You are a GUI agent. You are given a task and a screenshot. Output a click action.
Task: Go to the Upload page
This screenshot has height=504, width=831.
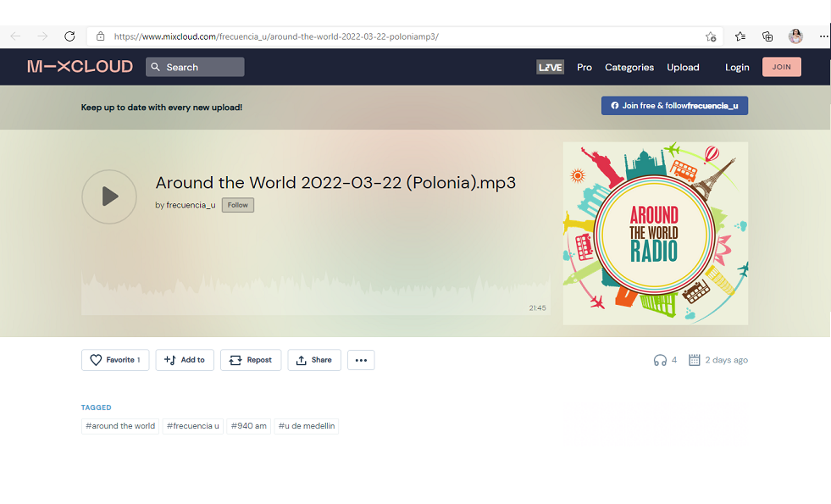tap(683, 67)
